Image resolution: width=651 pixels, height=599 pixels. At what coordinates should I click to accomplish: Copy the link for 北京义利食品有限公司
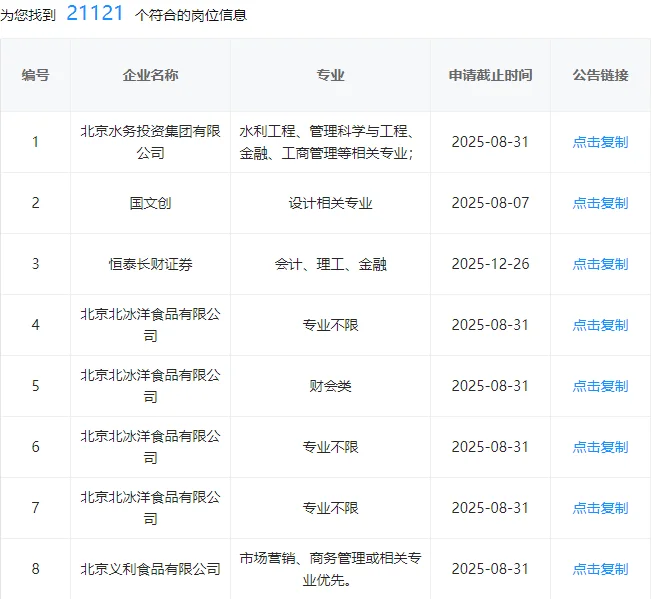tap(600, 570)
